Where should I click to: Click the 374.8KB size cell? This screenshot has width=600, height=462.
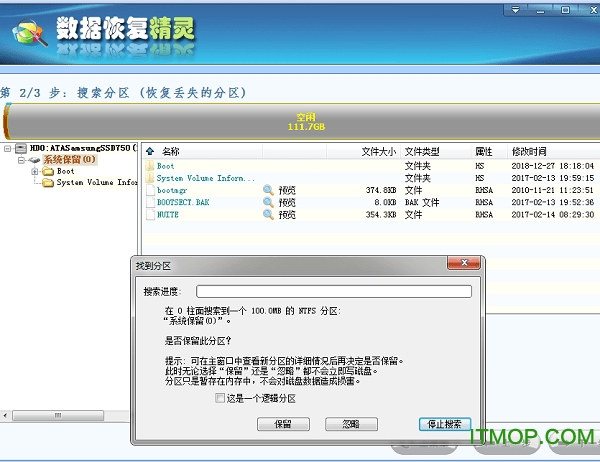pyautogui.click(x=381, y=190)
